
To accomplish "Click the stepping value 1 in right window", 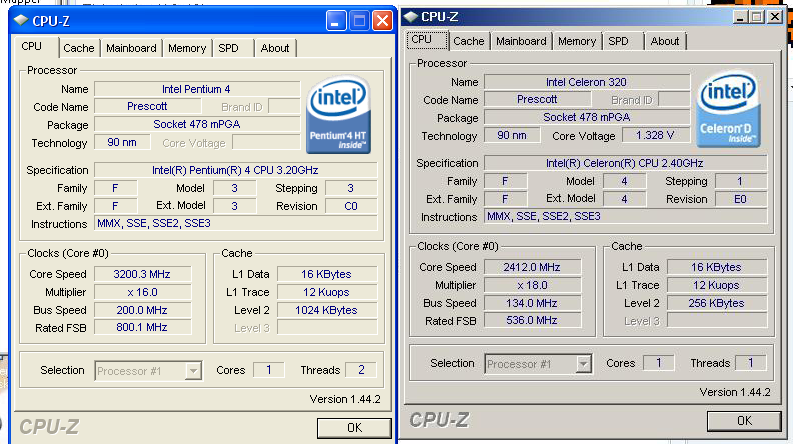I will pos(741,181).
